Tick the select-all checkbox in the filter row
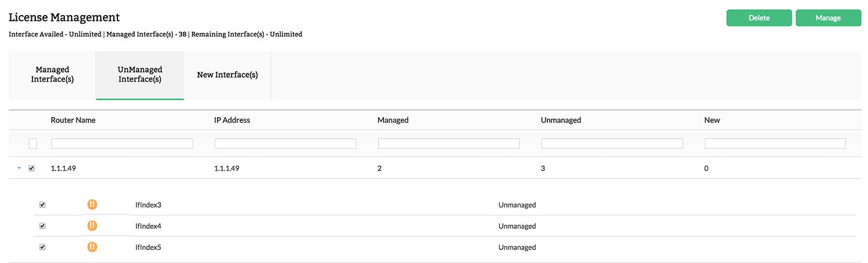Image resolution: width=868 pixels, height=263 pixels. click(x=33, y=143)
